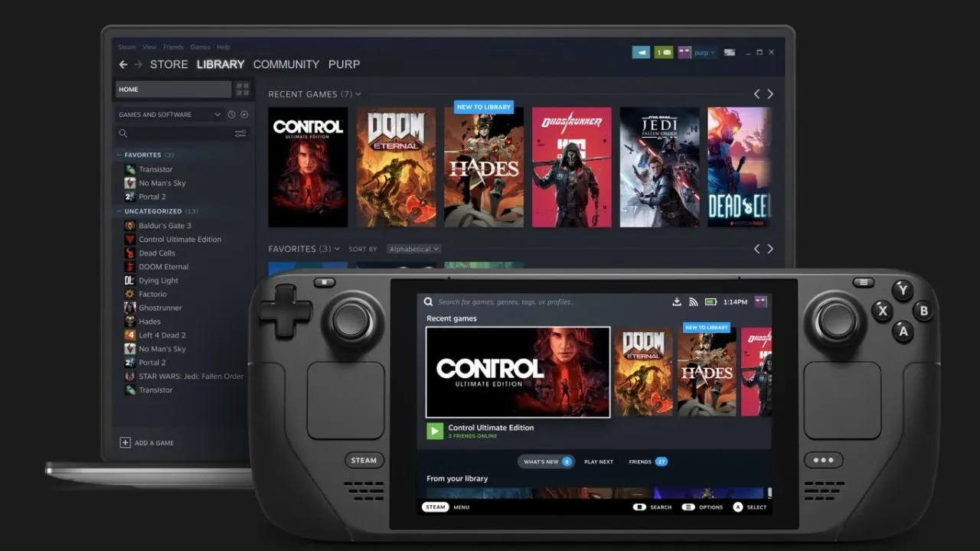Switch to collections grid view icon beside HOME

point(243,90)
